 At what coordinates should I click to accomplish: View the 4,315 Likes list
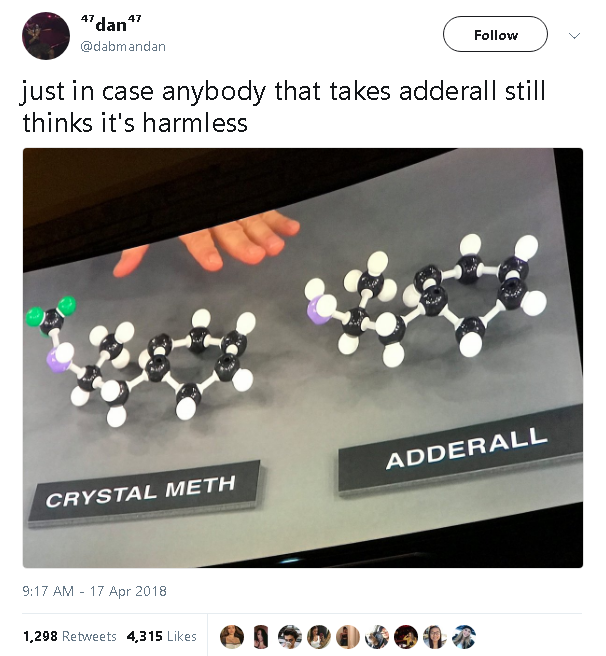click(162, 636)
